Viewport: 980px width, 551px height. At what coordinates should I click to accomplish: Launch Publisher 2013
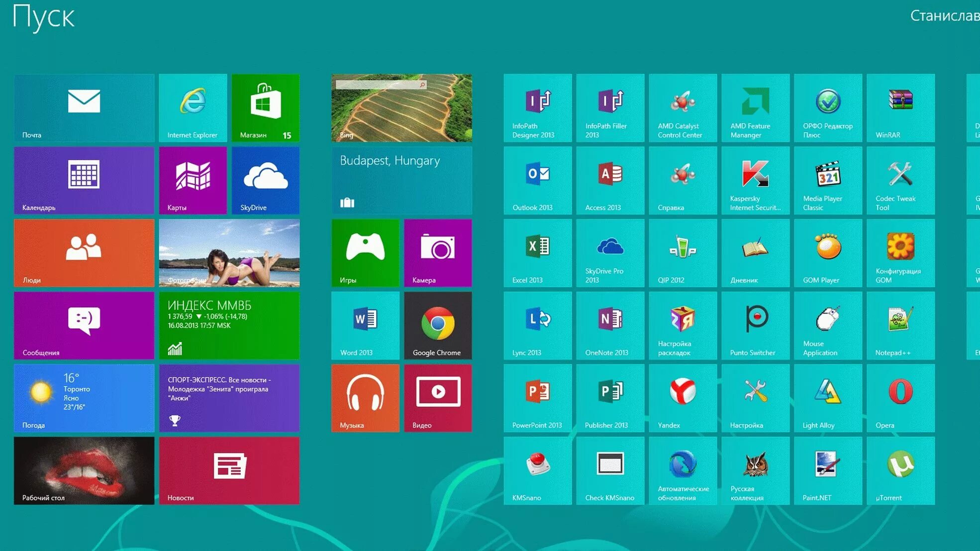pos(610,398)
